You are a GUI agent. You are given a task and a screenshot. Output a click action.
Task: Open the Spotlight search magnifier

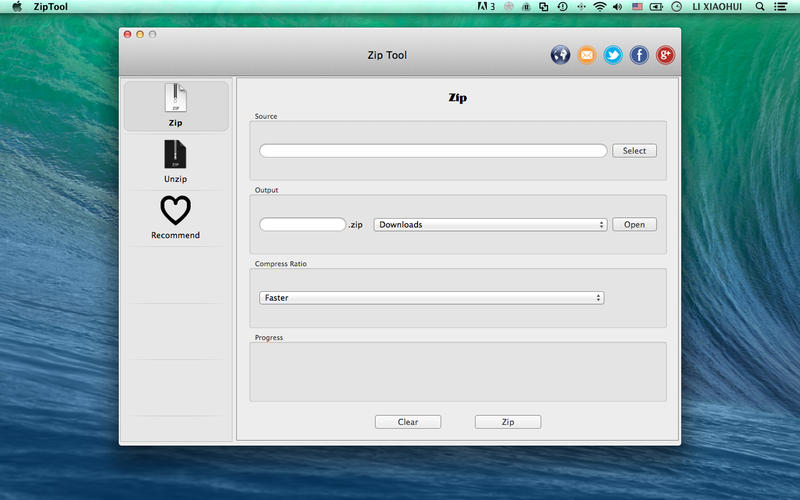pos(760,6)
